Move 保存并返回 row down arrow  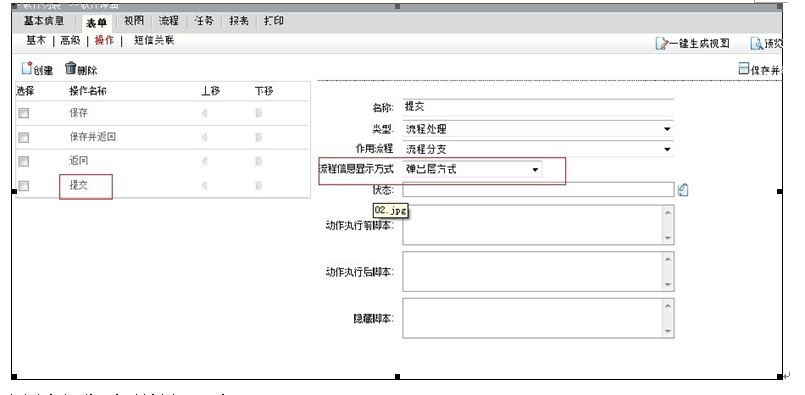click(x=258, y=137)
